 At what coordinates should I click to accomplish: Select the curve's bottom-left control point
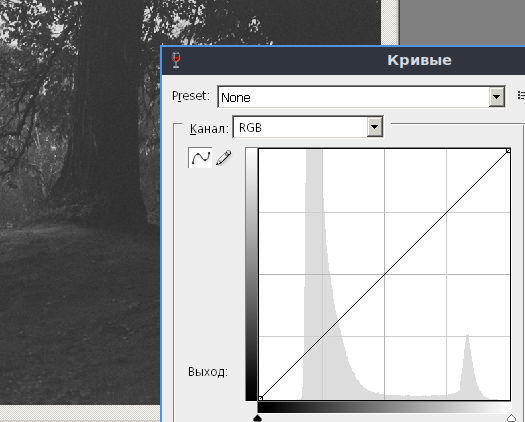pos(260,398)
